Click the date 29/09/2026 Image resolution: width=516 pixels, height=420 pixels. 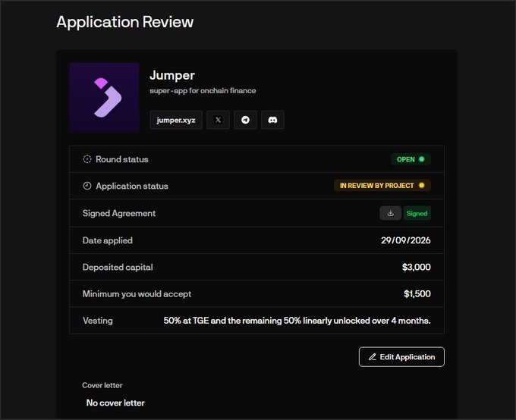click(x=406, y=240)
